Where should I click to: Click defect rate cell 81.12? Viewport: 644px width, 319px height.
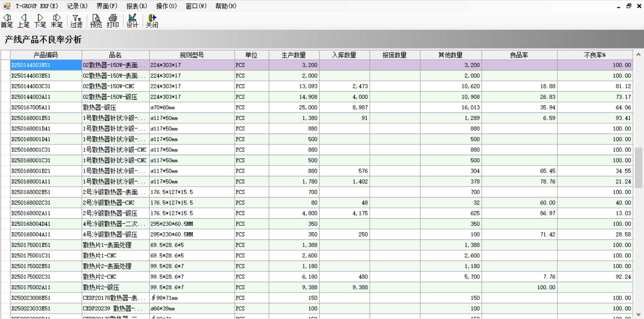595,86
